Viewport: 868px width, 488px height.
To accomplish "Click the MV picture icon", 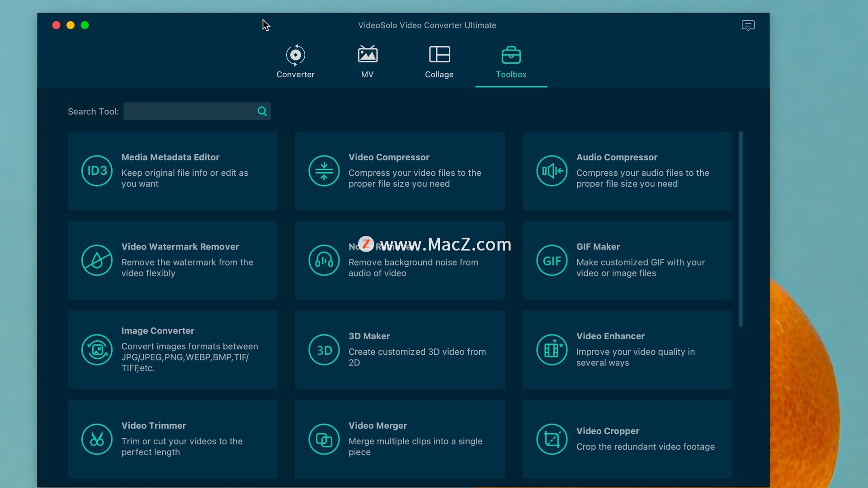I will (368, 54).
